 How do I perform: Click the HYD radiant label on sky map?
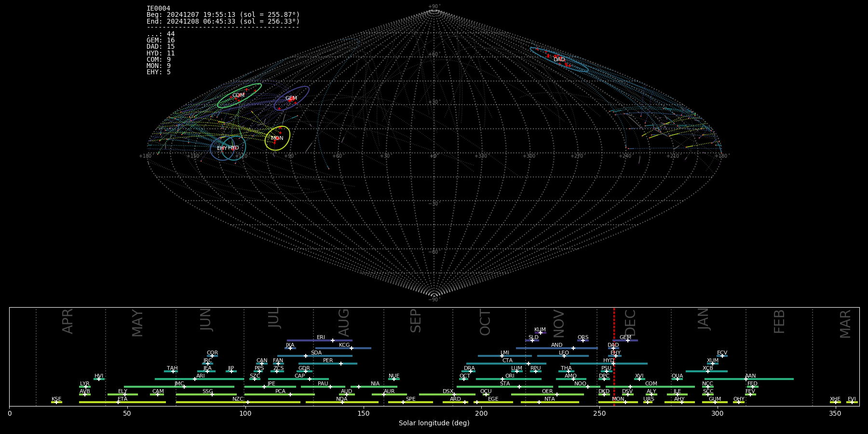click(233, 148)
